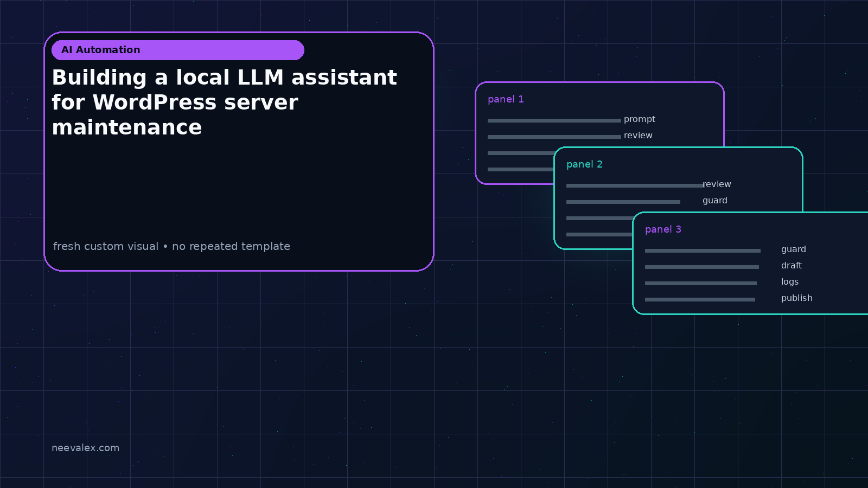Click the subtitle "fresh custom visual • no repeated template"
This screenshot has width=868, height=488.
pos(171,246)
